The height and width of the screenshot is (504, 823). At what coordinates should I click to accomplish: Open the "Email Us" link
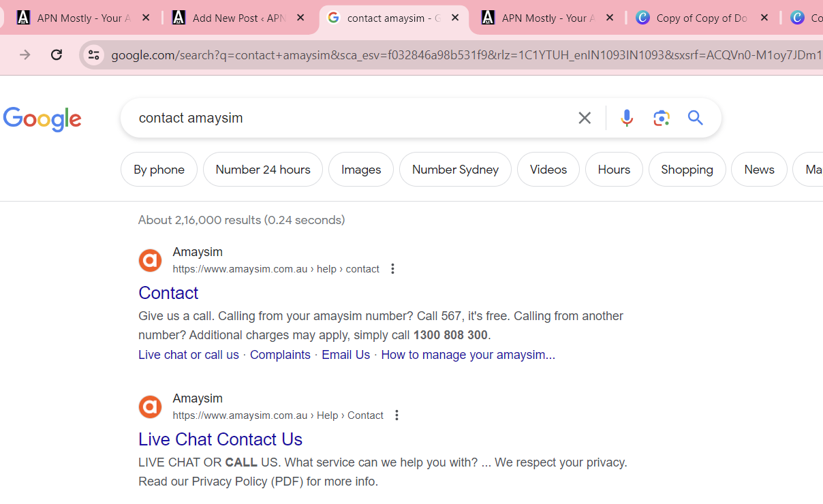[x=345, y=354]
